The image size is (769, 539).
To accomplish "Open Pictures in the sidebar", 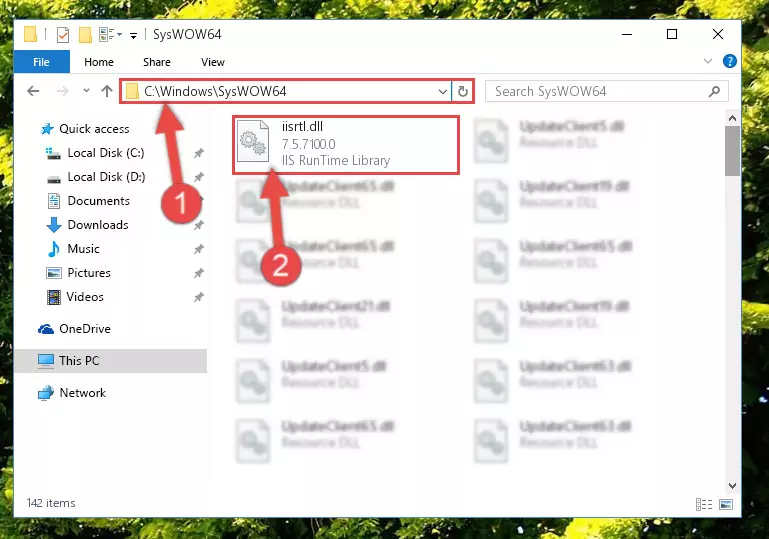I will pos(89,273).
